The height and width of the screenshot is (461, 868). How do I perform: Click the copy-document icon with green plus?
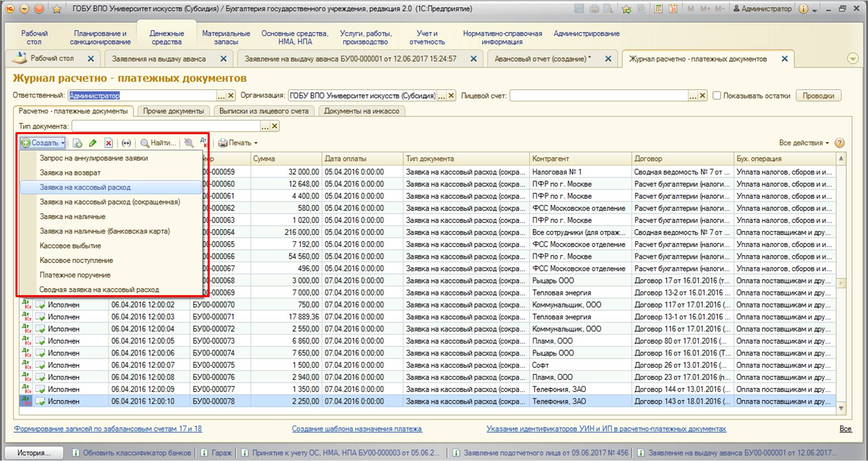coord(77,143)
